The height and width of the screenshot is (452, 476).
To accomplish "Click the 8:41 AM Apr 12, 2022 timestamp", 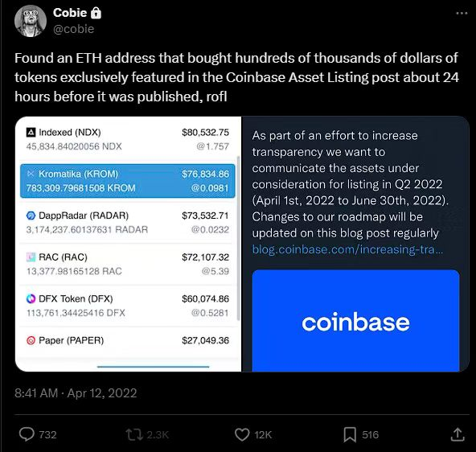I will click(76, 393).
